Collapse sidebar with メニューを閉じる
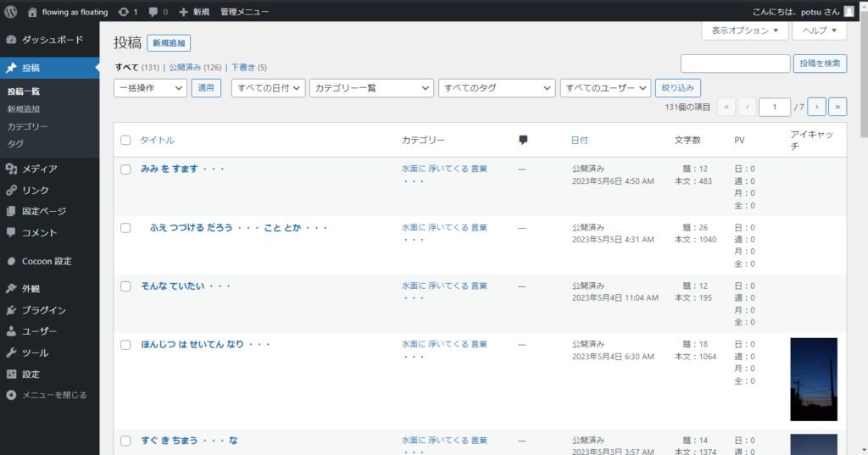Screen dimensions: 868x455 pyautogui.click(x=53, y=395)
